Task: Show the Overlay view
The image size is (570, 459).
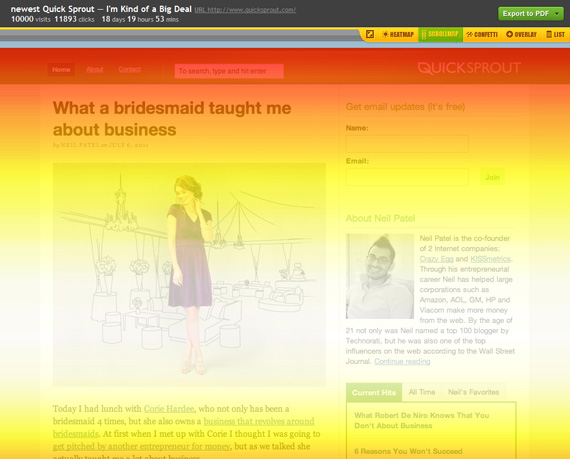Action: click(521, 35)
